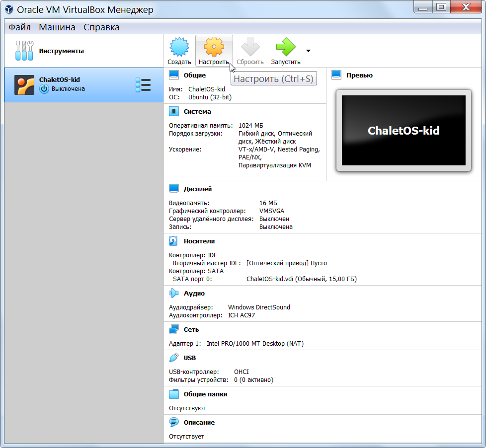Click the Сервер удалённого дисплея label
This screenshot has height=448, width=486.
click(x=211, y=219)
